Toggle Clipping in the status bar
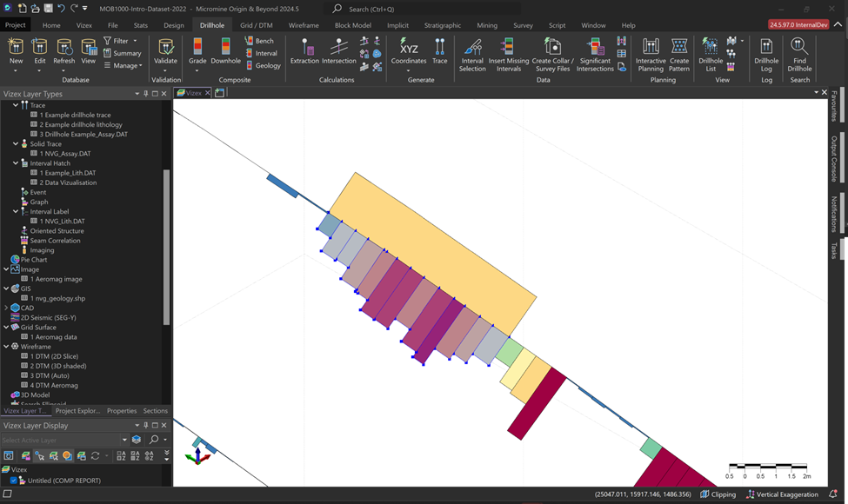This screenshot has height=504, width=848. (717, 494)
